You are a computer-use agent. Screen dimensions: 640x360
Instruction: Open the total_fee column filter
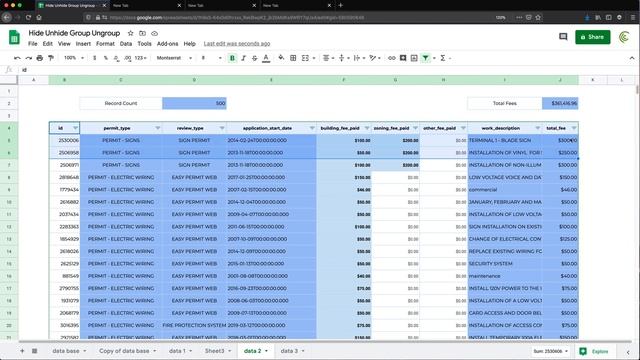pos(574,128)
